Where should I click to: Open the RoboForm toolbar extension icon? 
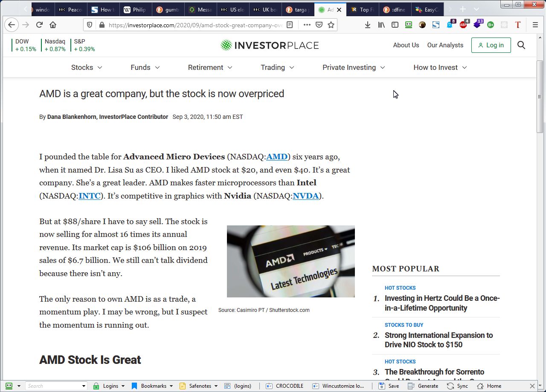(409, 25)
